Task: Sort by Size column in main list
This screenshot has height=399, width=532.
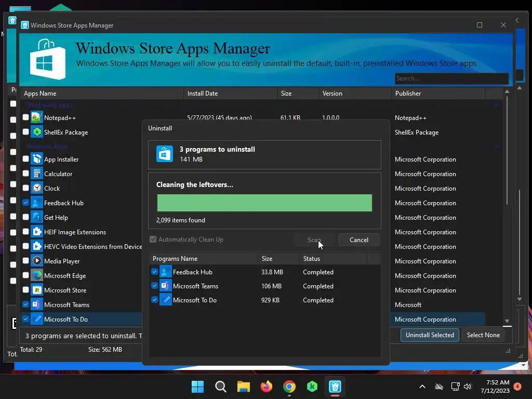Action: point(298,94)
